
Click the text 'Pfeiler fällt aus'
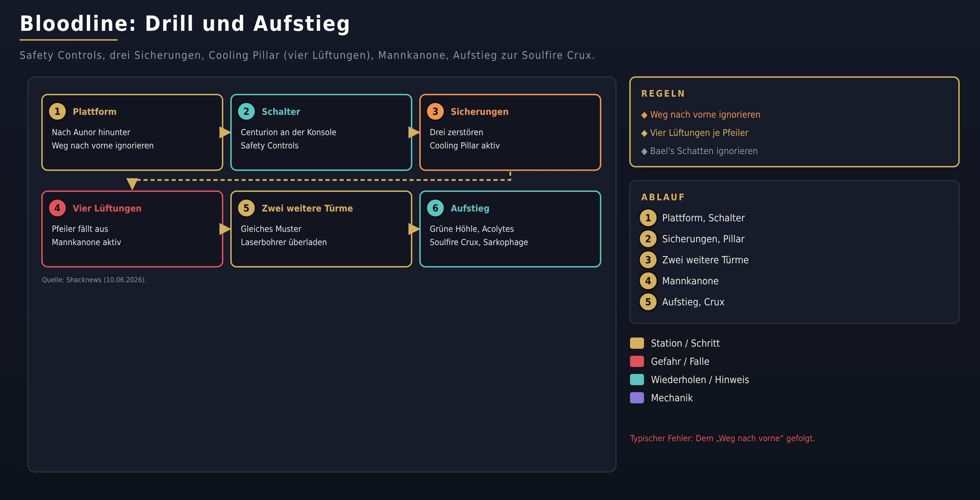pos(80,229)
